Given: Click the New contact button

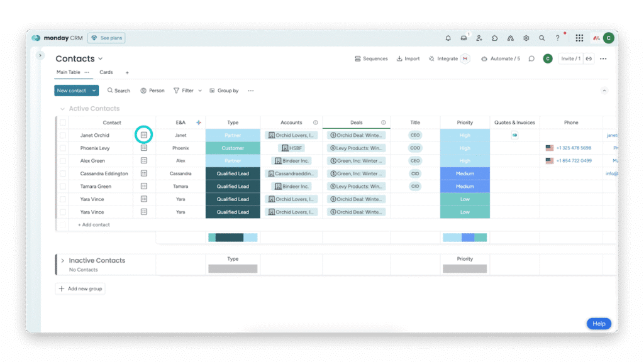Looking at the screenshot, I should [x=72, y=90].
